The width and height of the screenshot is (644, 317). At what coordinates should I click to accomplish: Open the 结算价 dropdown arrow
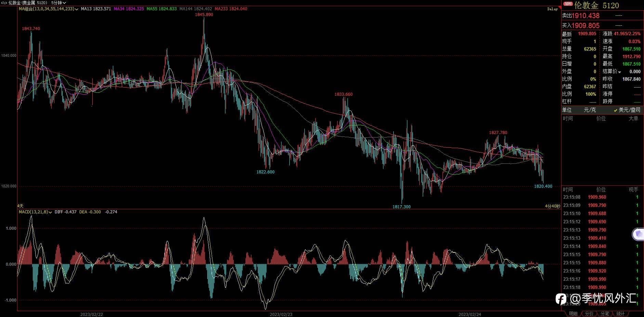[619, 72]
